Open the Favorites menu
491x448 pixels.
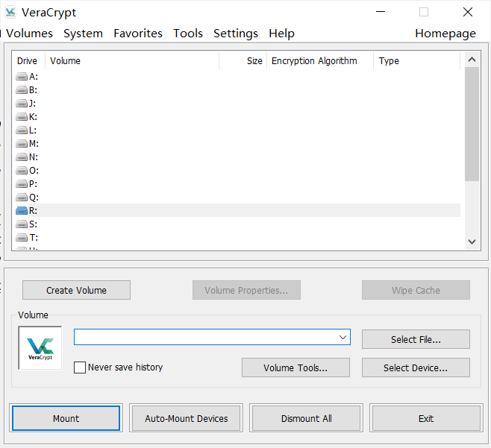[137, 34]
